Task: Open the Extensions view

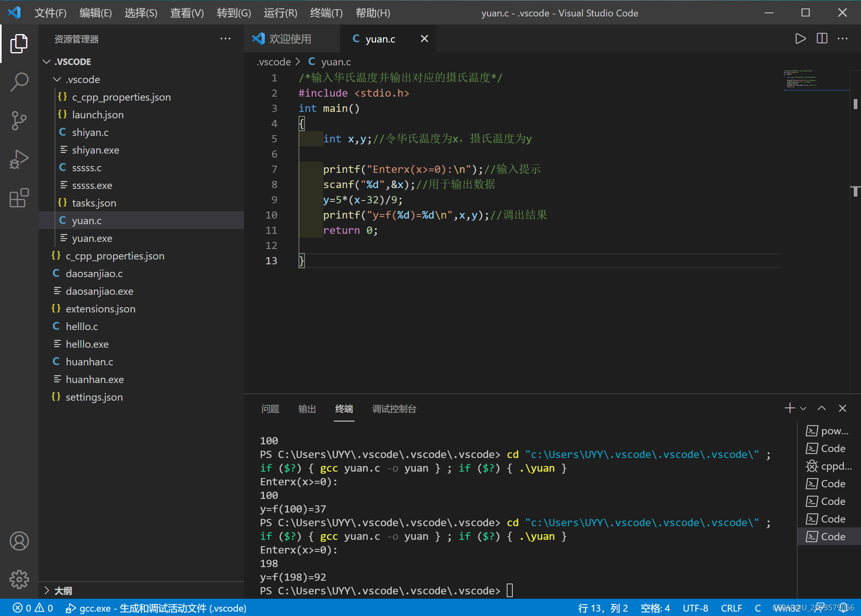Action: (x=19, y=198)
